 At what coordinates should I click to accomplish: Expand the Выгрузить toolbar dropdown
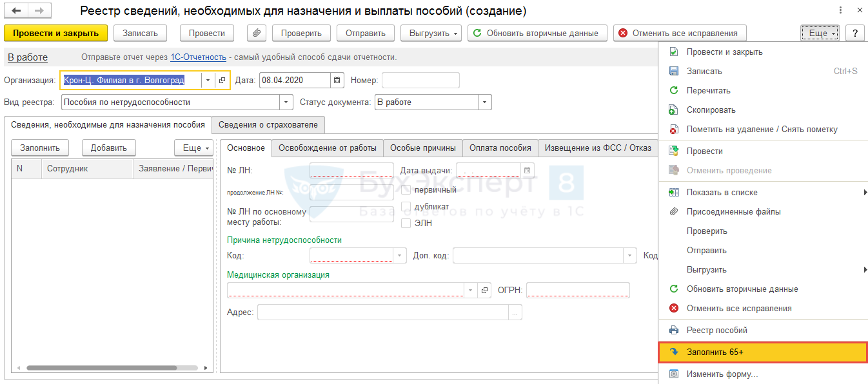[431, 33]
